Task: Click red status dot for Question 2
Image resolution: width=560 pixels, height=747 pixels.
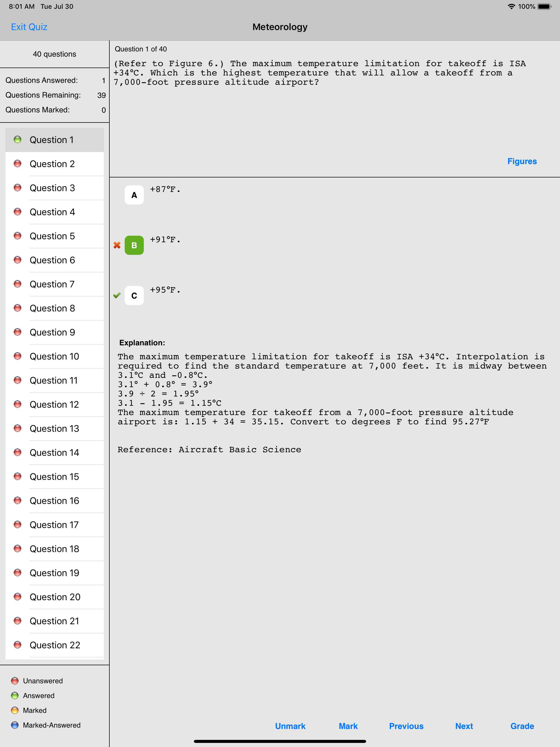Action: (x=17, y=164)
